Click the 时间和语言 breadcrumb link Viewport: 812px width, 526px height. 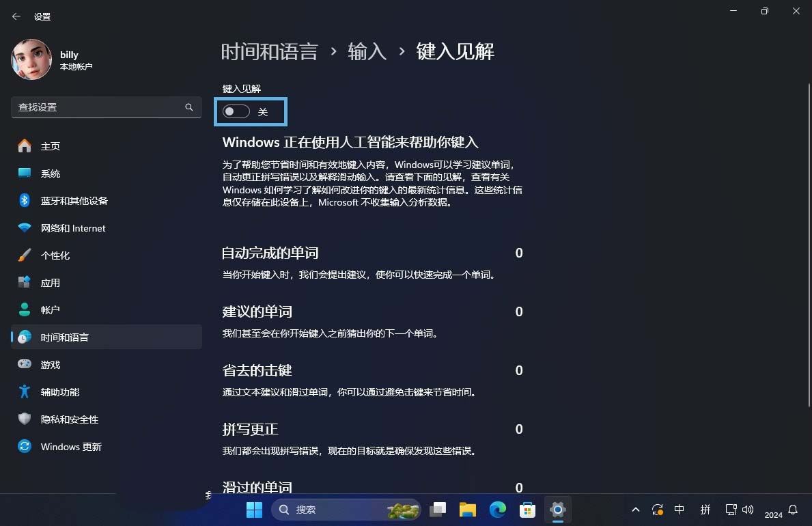point(270,51)
